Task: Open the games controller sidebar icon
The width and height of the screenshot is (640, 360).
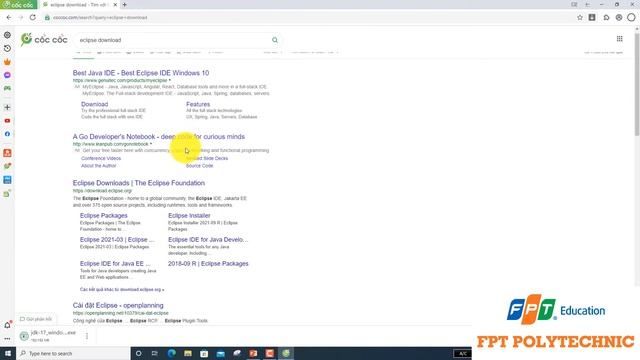Action: pyautogui.click(x=7, y=88)
